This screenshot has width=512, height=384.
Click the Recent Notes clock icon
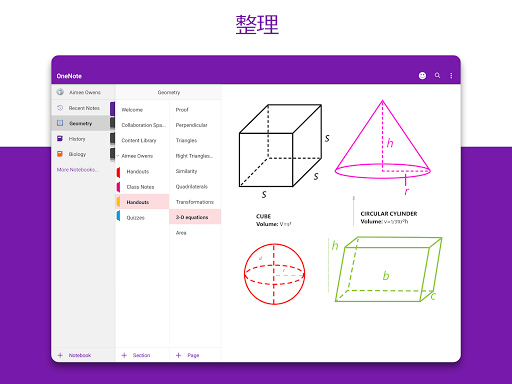point(60,108)
